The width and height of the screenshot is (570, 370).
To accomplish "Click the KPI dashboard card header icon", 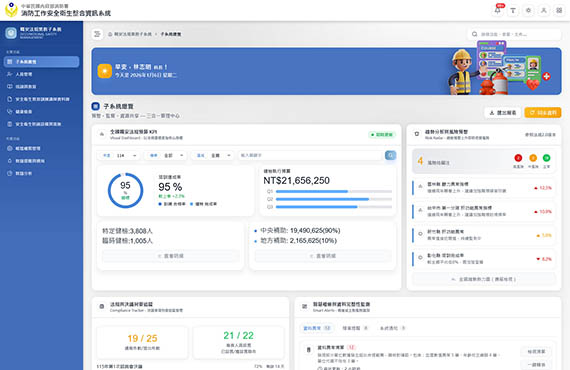I will pyautogui.click(x=102, y=134).
